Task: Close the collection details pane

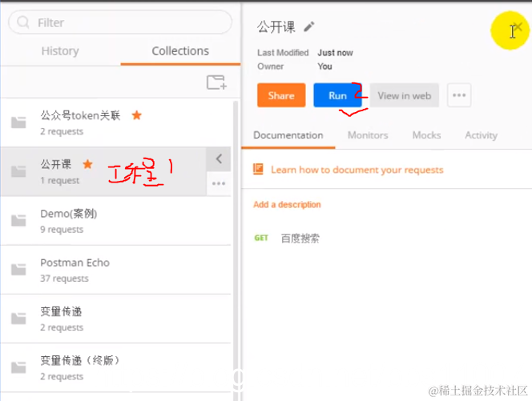Action: [x=518, y=26]
